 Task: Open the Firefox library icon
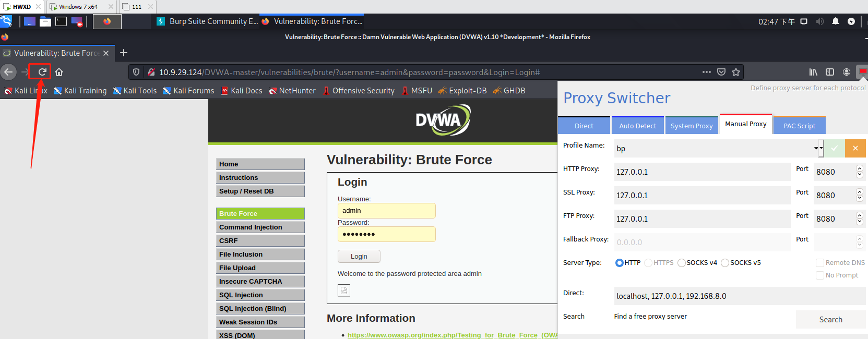click(x=813, y=72)
